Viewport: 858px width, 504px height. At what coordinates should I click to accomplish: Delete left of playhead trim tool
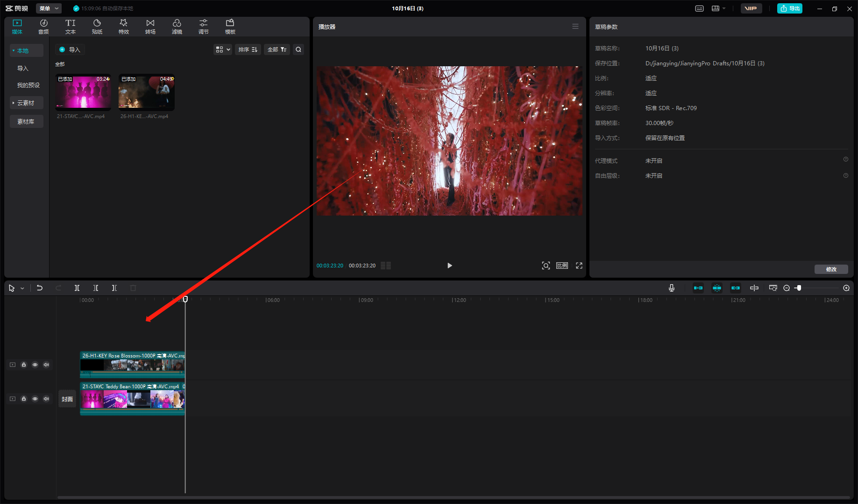click(96, 288)
